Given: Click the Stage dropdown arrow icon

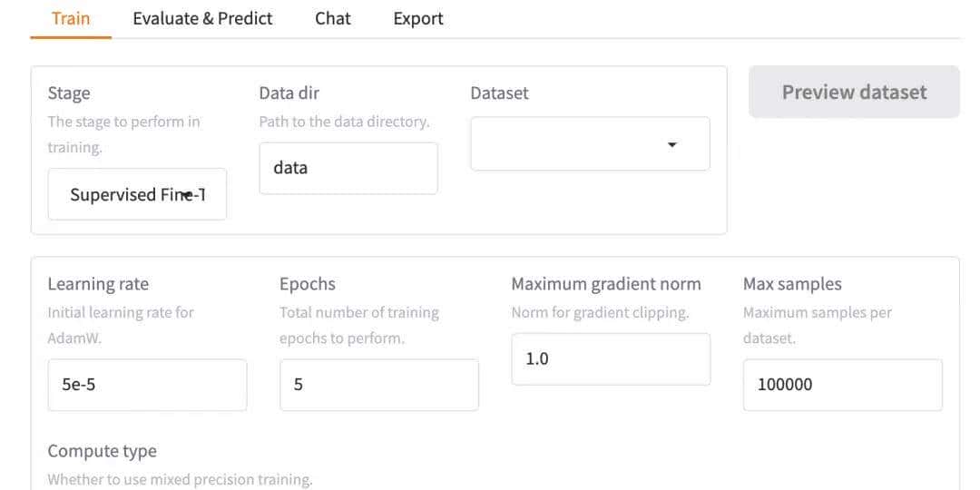Looking at the screenshot, I should (188, 194).
